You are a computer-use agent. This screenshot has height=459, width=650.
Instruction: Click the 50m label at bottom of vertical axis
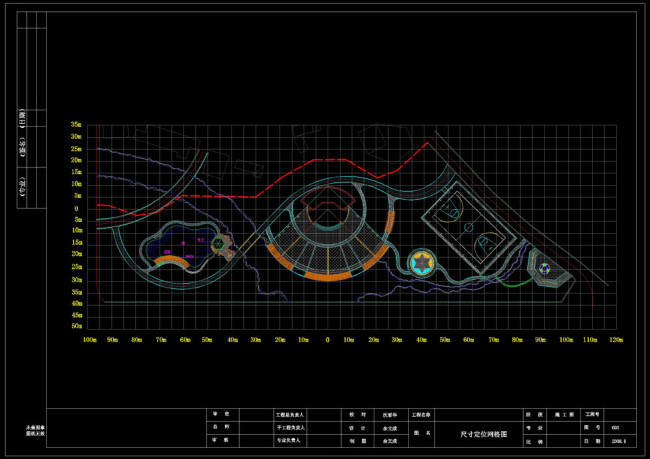tap(77, 326)
